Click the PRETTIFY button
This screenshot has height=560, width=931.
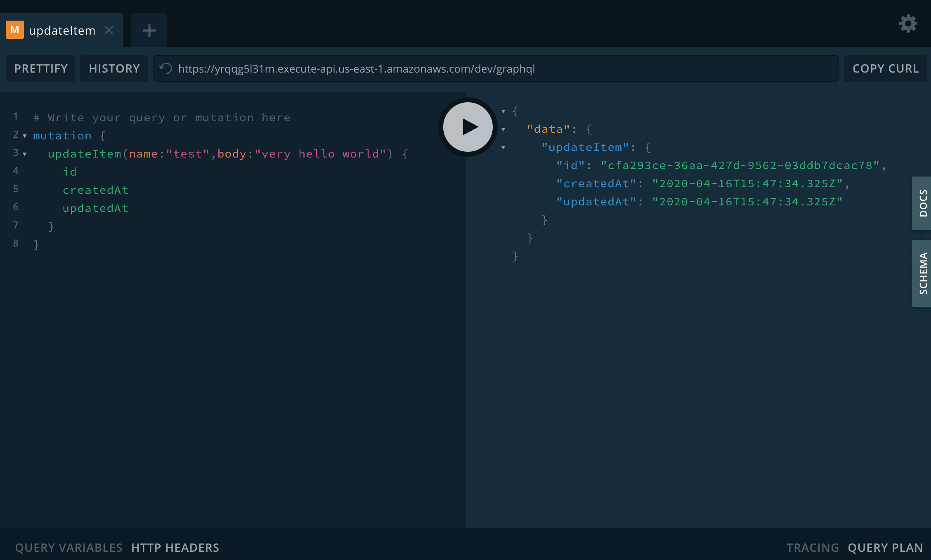pyautogui.click(x=41, y=68)
